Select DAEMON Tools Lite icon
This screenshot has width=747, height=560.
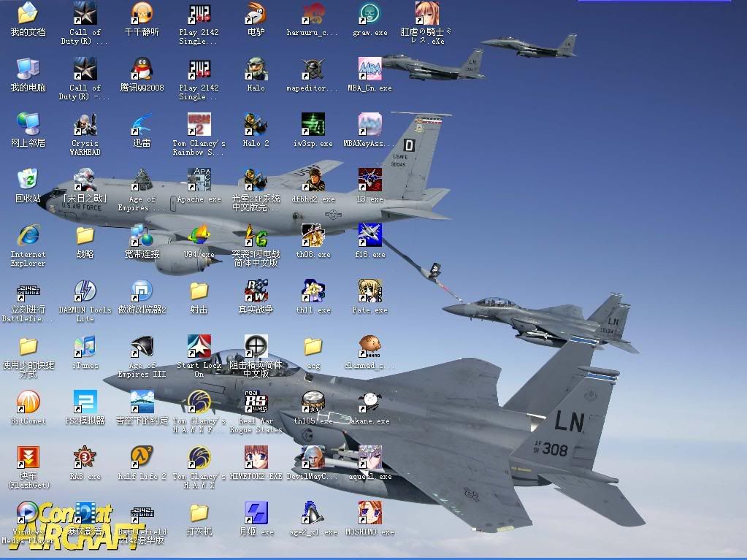[85, 291]
